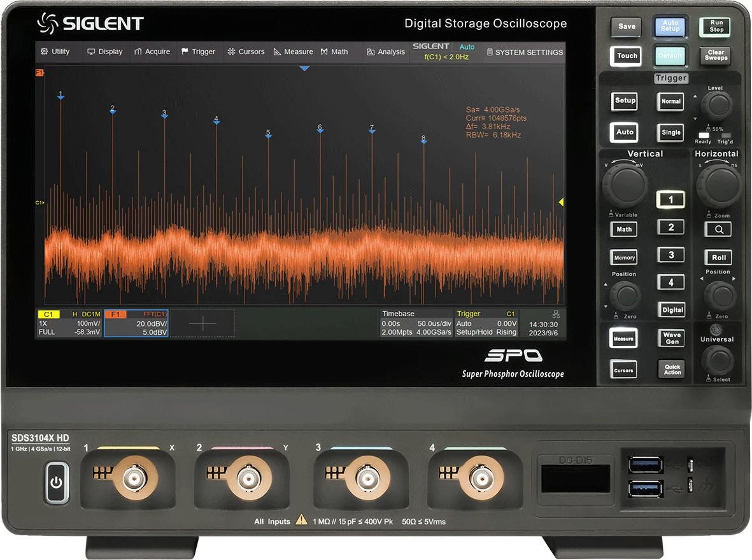Expand the Analysis menu
752x560 pixels.
[385, 52]
